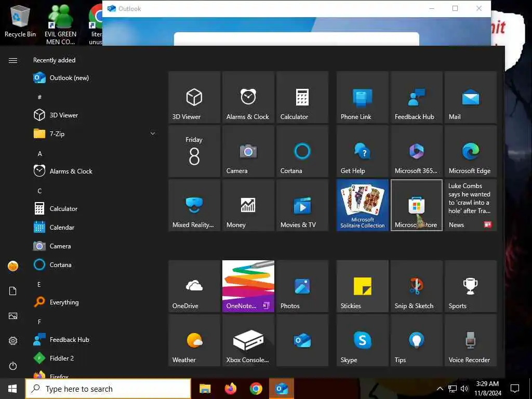Launch the Calculator tile

(302, 97)
